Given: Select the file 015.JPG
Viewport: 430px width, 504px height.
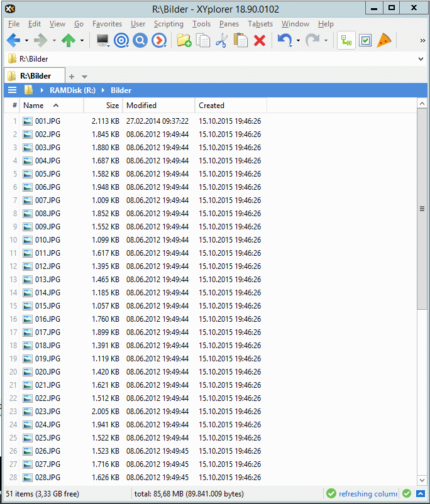Looking at the screenshot, I should tap(48, 306).
